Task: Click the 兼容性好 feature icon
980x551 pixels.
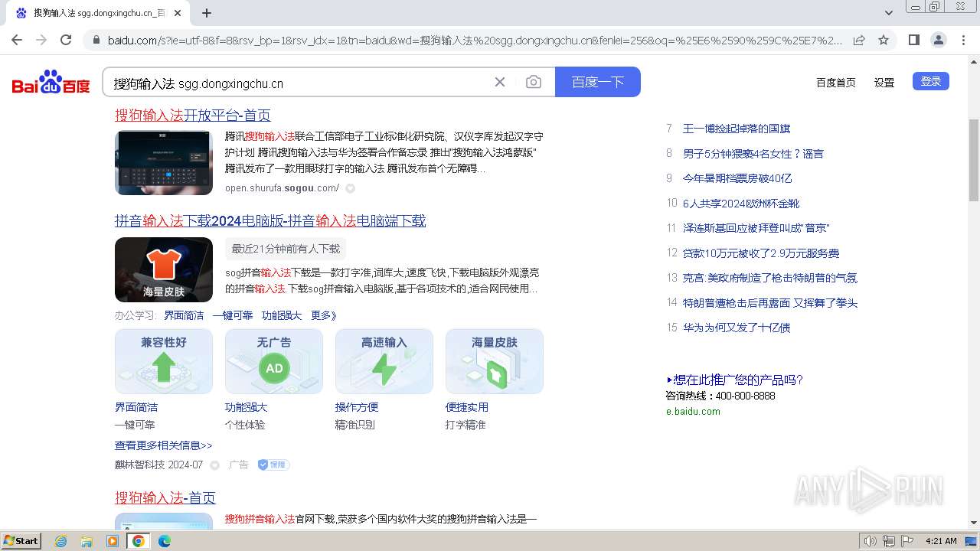Action: click(x=164, y=361)
